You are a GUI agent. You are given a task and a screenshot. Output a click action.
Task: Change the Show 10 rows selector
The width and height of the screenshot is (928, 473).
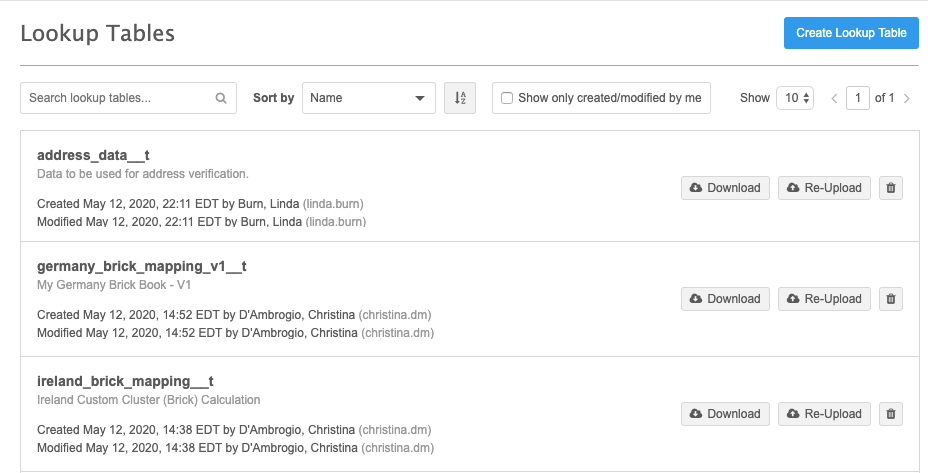pos(796,98)
